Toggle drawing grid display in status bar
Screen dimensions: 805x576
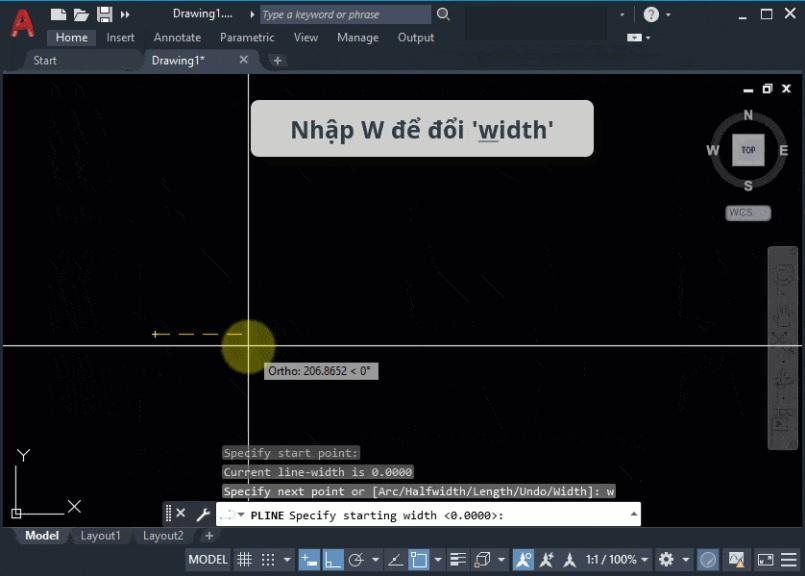(244, 559)
